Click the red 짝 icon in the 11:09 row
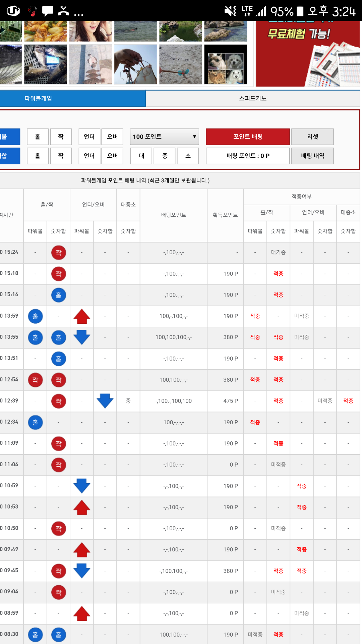362x644 pixels. pos(59,444)
